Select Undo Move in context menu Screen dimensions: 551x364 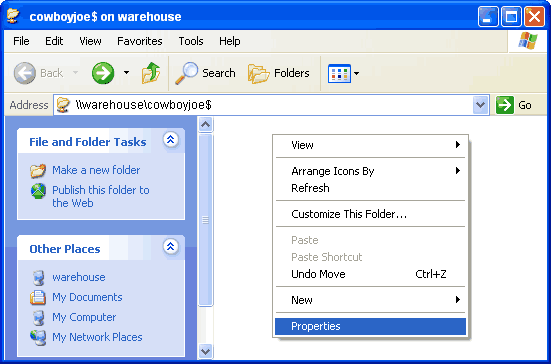[370, 274]
